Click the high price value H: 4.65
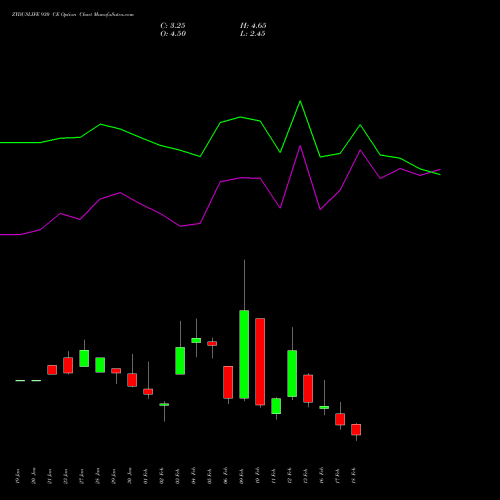Viewport: 500px width, 500px height. click(253, 25)
